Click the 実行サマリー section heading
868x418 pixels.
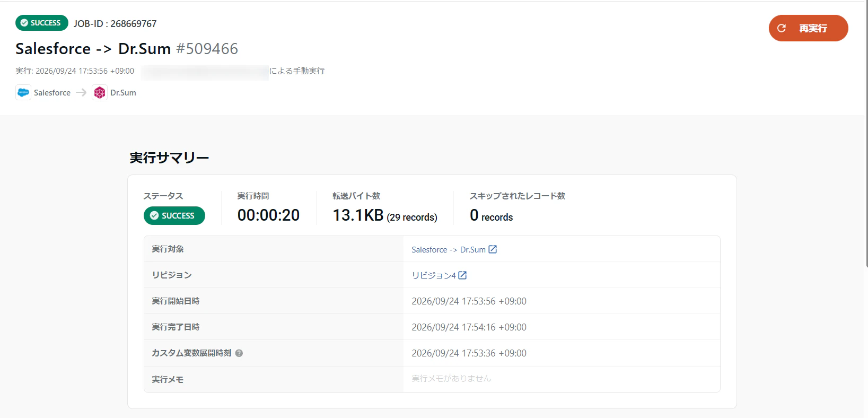[170, 158]
